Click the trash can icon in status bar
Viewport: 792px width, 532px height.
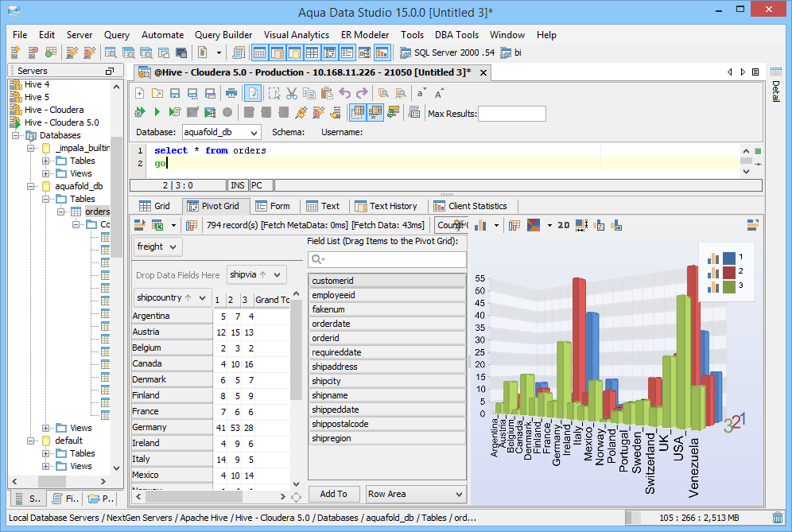pyautogui.click(x=778, y=518)
